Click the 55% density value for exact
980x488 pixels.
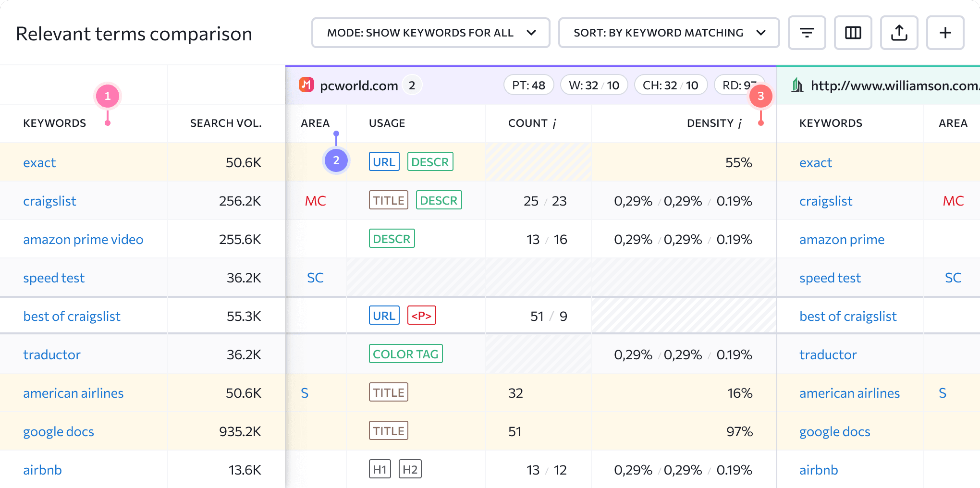[739, 162]
